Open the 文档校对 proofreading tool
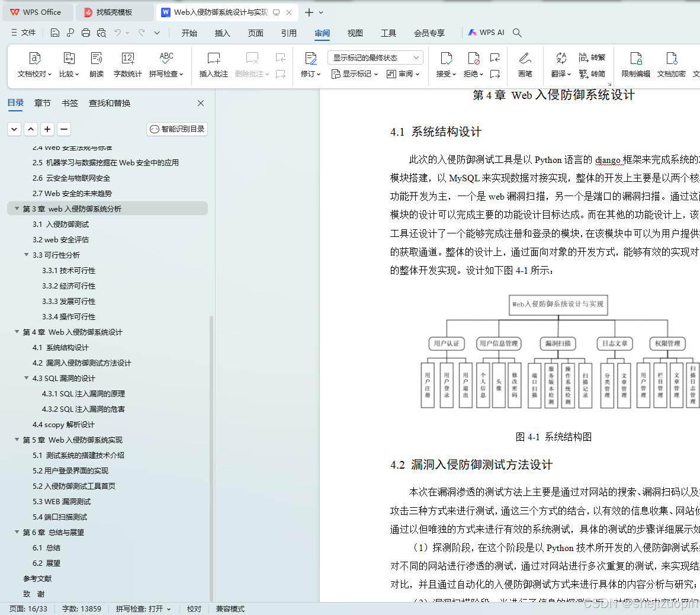Viewport: 700px width, 615px height. pos(34,65)
